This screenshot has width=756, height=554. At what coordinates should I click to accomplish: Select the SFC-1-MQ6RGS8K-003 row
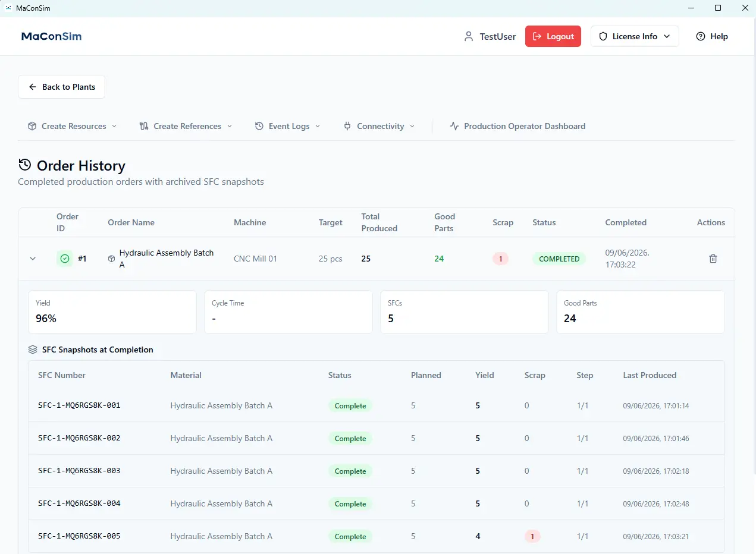point(377,471)
